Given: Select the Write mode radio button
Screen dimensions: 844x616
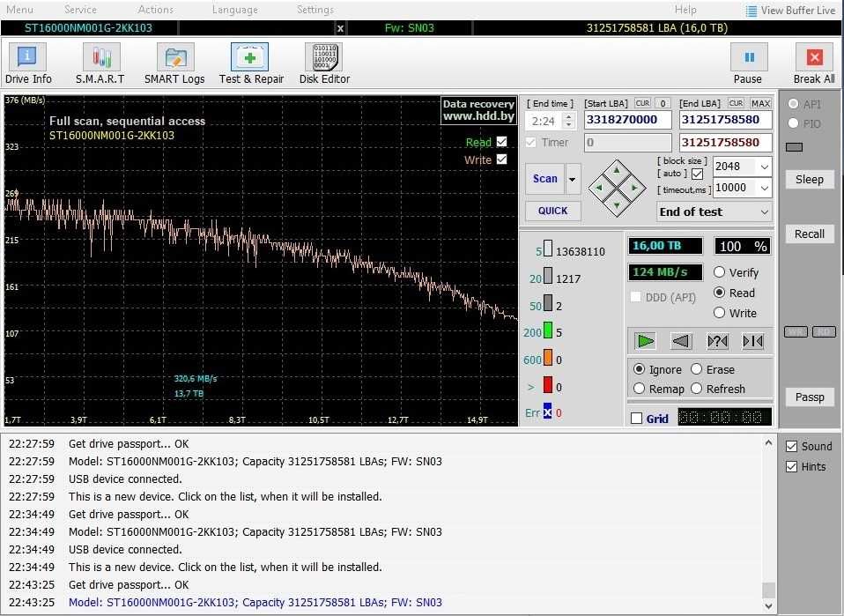Looking at the screenshot, I should [x=719, y=313].
